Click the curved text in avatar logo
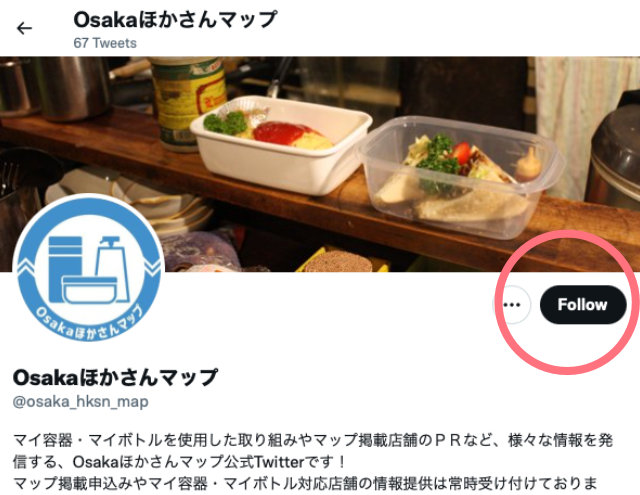 click(x=89, y=322)
